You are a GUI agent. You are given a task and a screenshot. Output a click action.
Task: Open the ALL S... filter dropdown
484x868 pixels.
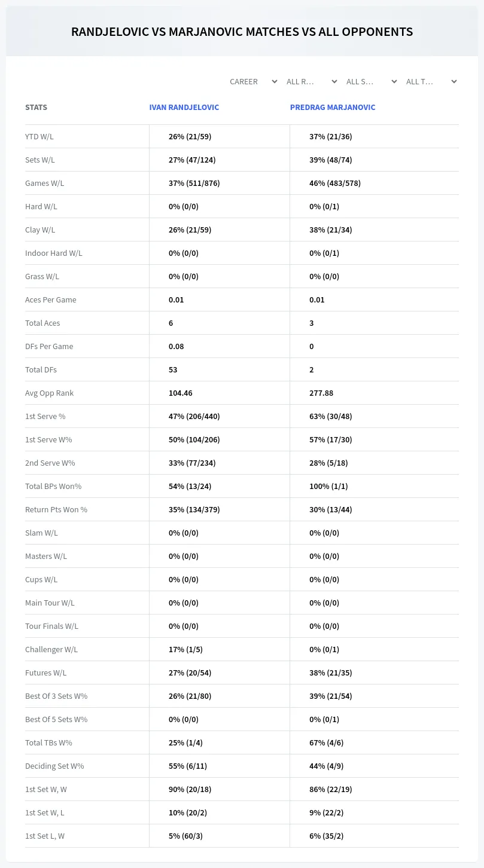371,81
